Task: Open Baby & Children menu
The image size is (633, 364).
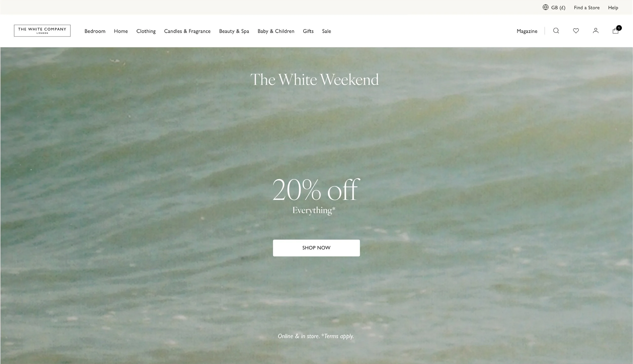Action: coord(276,31)
